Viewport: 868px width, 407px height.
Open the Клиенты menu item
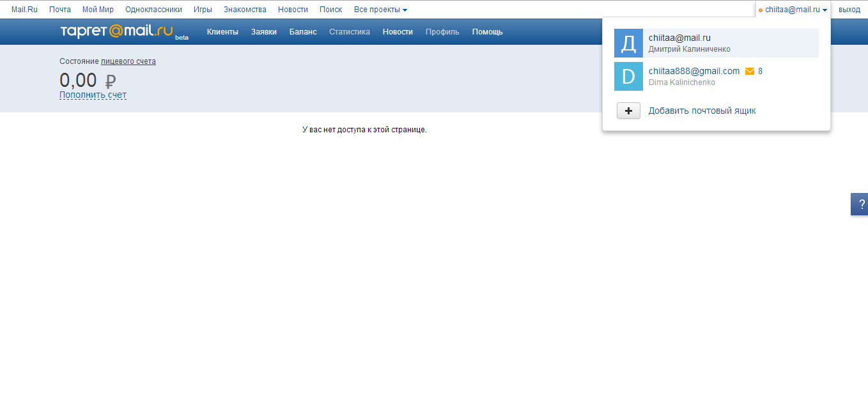pos(222,32)
